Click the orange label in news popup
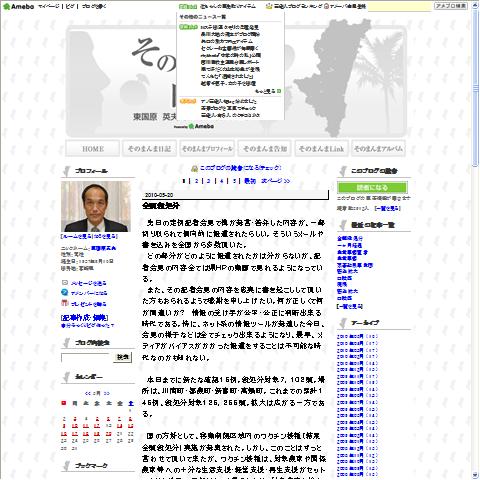Viewport: 480px width, 480px height. point(188,101)
